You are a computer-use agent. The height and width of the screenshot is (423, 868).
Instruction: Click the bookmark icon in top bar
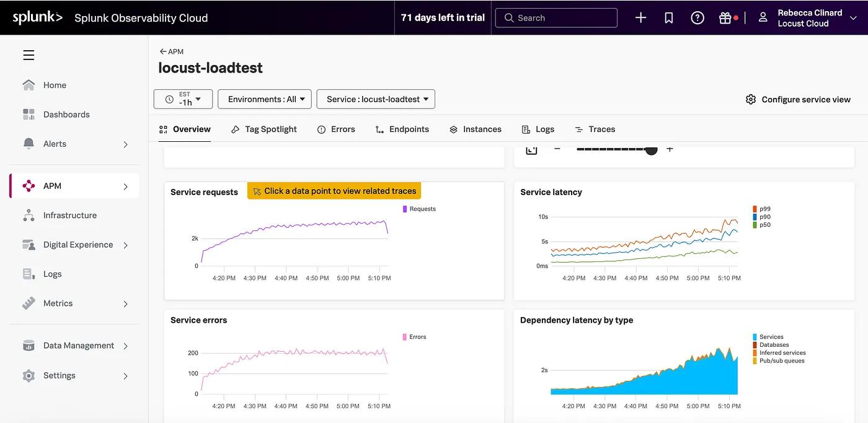tap(668, 17)
